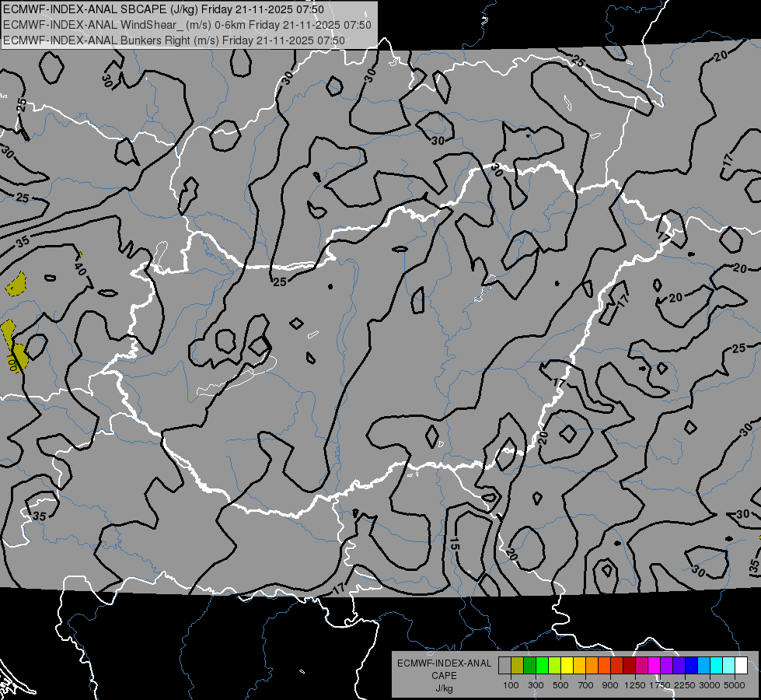The height and width of the screenshot is (700, 761).
Task: Click the 900 legend tick value
Action: point(610,685)
